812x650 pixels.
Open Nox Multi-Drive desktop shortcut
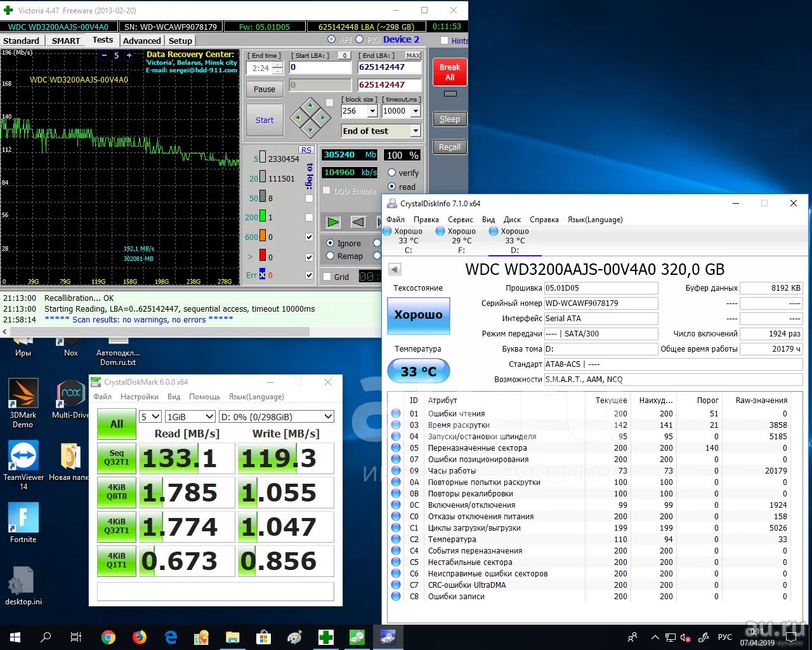(x=70, y=400)
